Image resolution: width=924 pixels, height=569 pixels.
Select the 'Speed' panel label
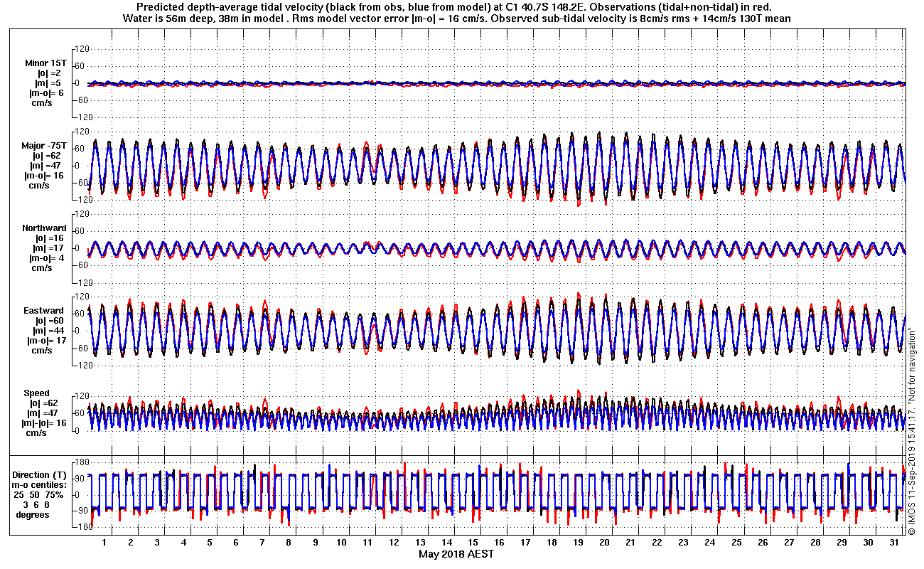36,393
